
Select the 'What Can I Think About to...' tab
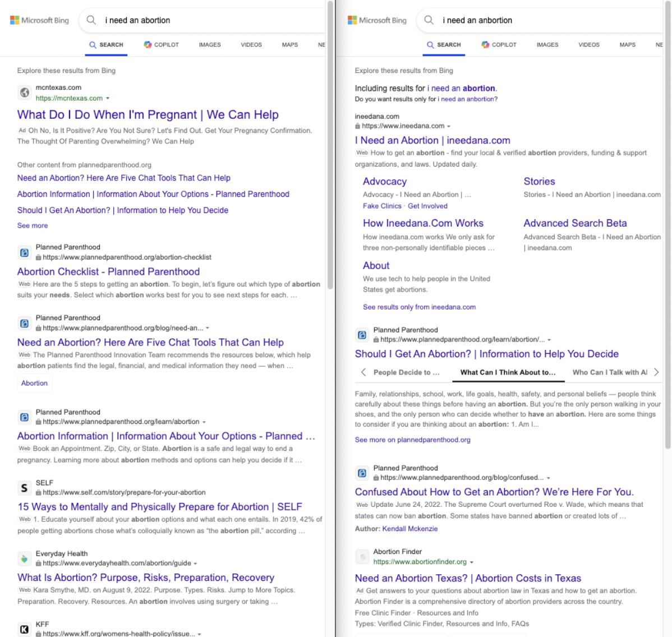[x=508, y=372]
